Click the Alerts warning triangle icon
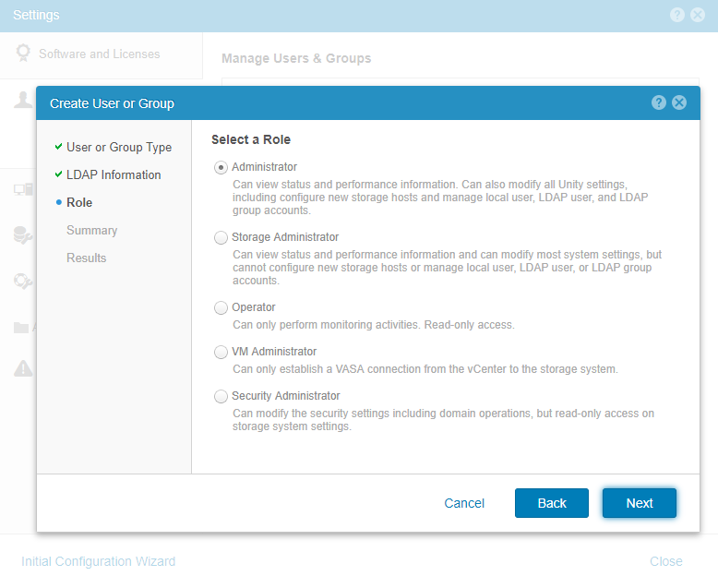Screen dimensions: 718x588 (23, 368)
